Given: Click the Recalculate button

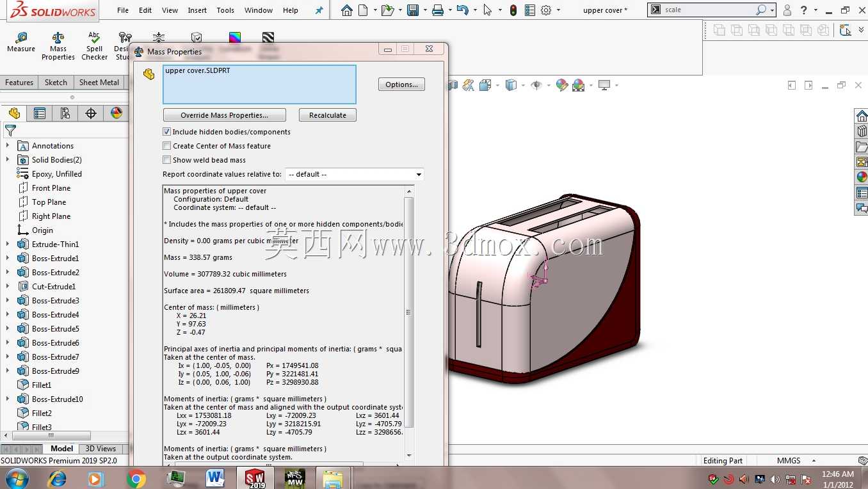Looking at the screenshot, I should tap(328, 115).
